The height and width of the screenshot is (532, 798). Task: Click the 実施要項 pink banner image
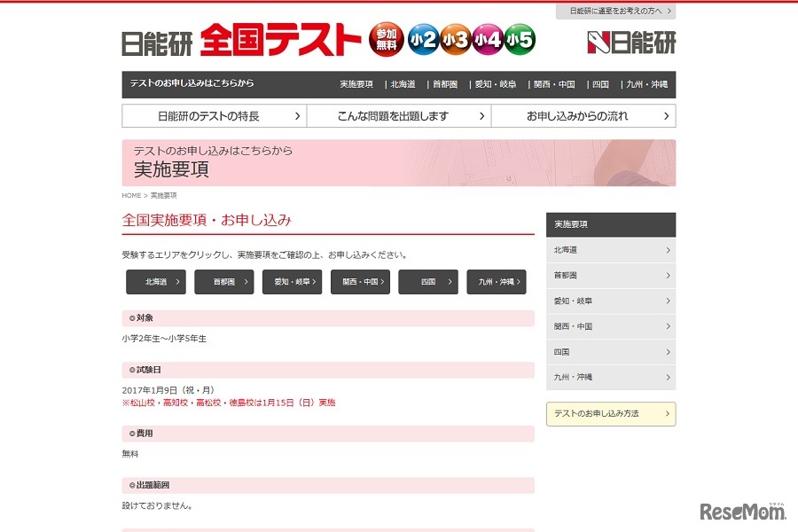398,163
